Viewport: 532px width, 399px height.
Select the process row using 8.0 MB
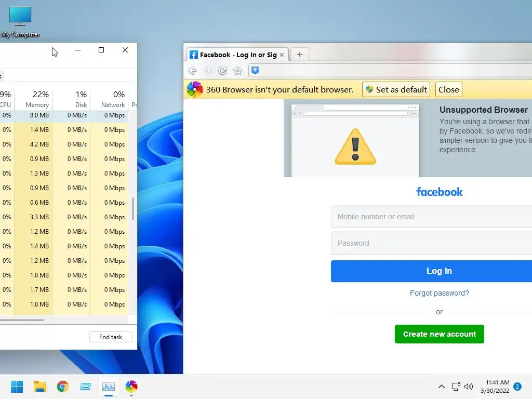[64, 115]
